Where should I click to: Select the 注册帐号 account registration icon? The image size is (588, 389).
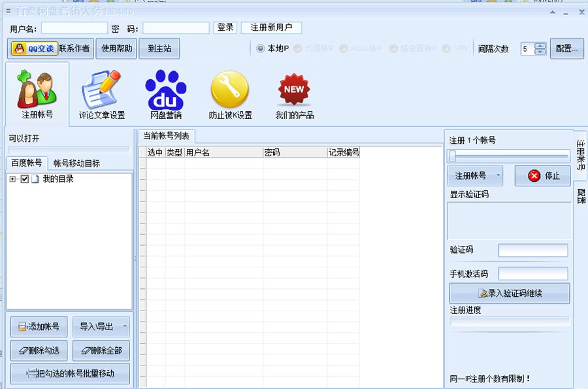point(36,88)
